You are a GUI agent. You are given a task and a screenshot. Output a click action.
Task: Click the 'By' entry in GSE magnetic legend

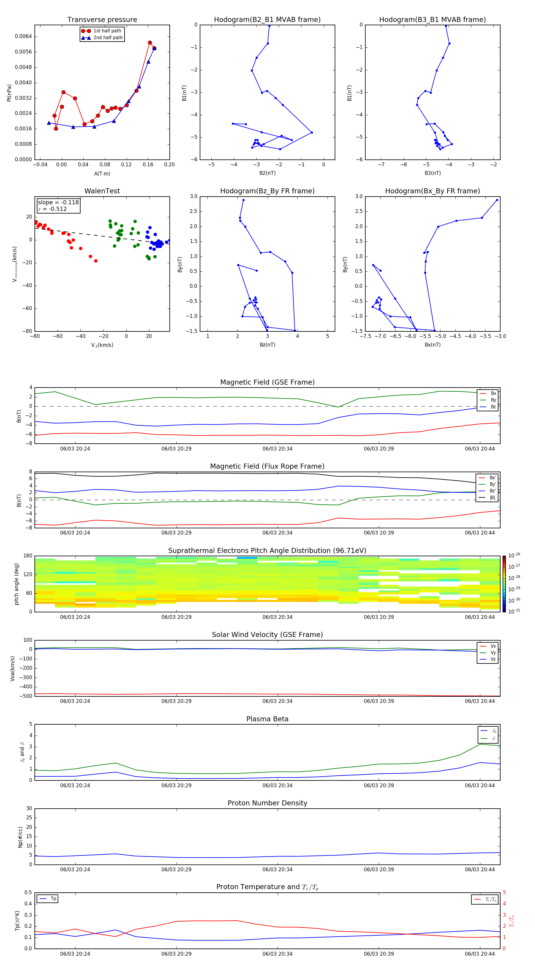coord(488,400)
